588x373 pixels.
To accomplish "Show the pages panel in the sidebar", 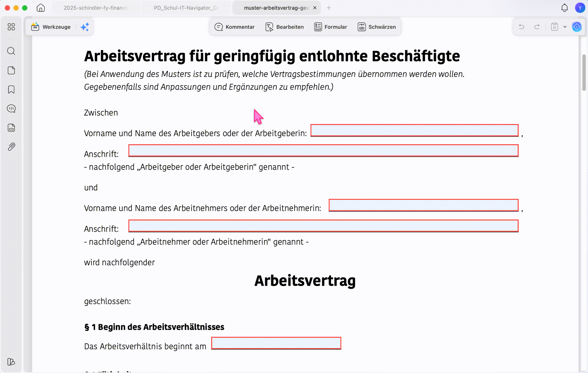I will pos(11,70).
